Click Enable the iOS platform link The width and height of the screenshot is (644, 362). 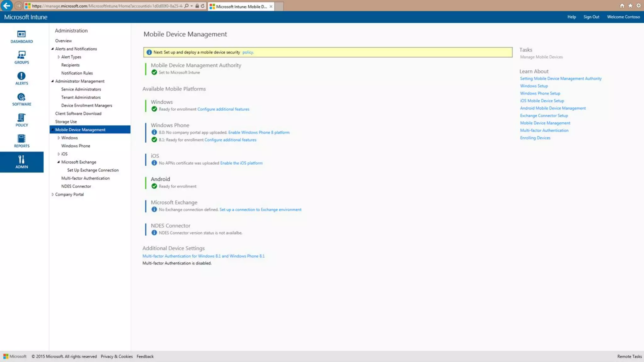click(x=241, y=163)
